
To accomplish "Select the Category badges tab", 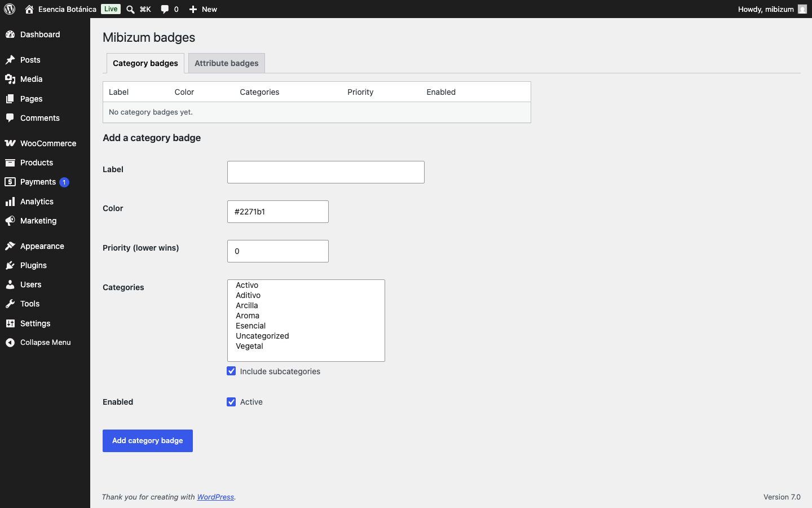I will pos(145,63).
